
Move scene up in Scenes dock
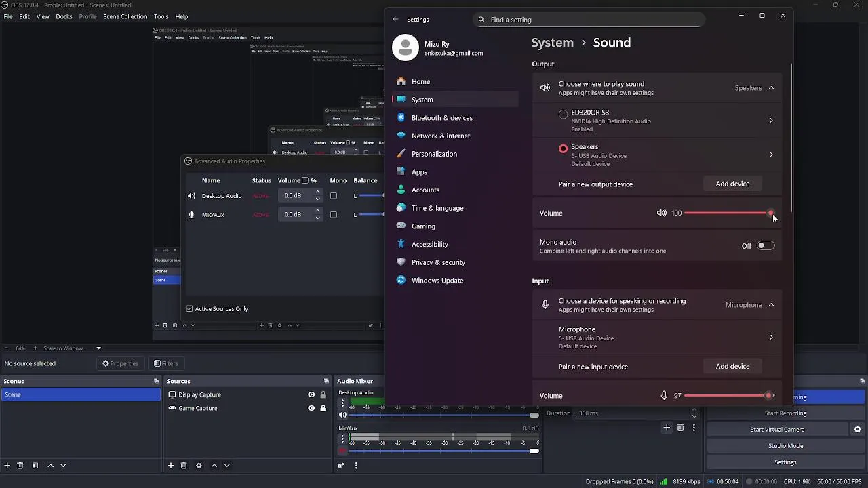(50, 466)
